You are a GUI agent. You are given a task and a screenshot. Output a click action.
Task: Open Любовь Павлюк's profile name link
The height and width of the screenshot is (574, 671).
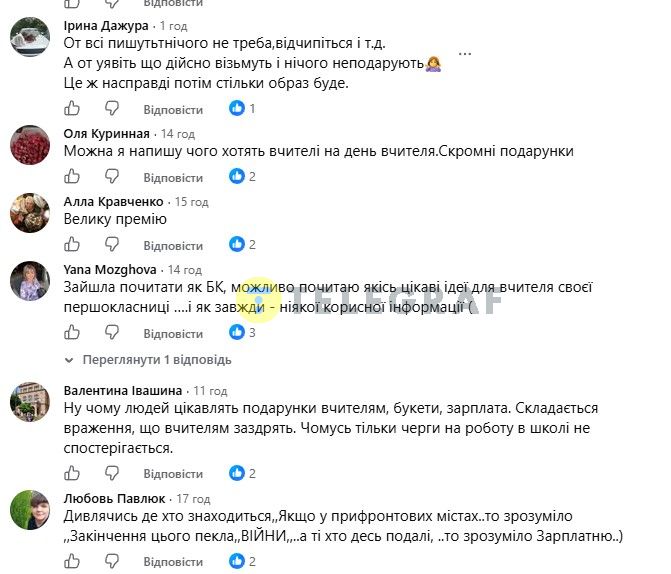tap(114, 499)
